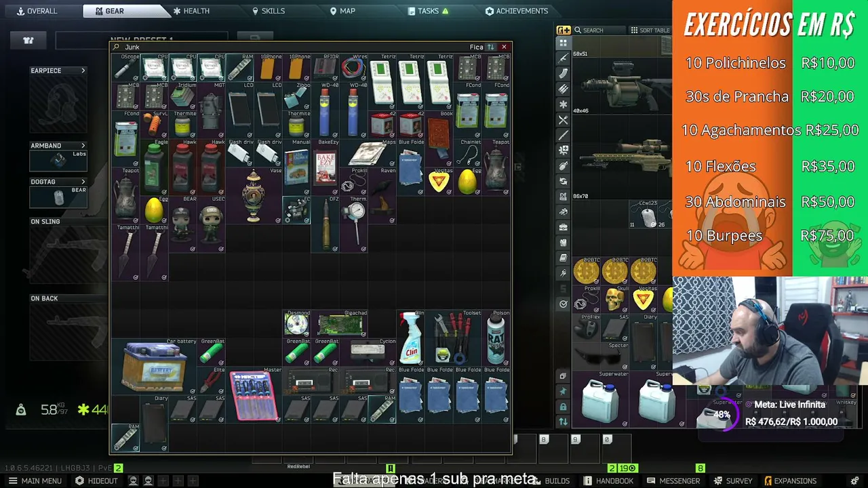868x488 pixels.
Task: Click SORT TABLE in stash
Action: pyautogui.click(x=650, y=30)
